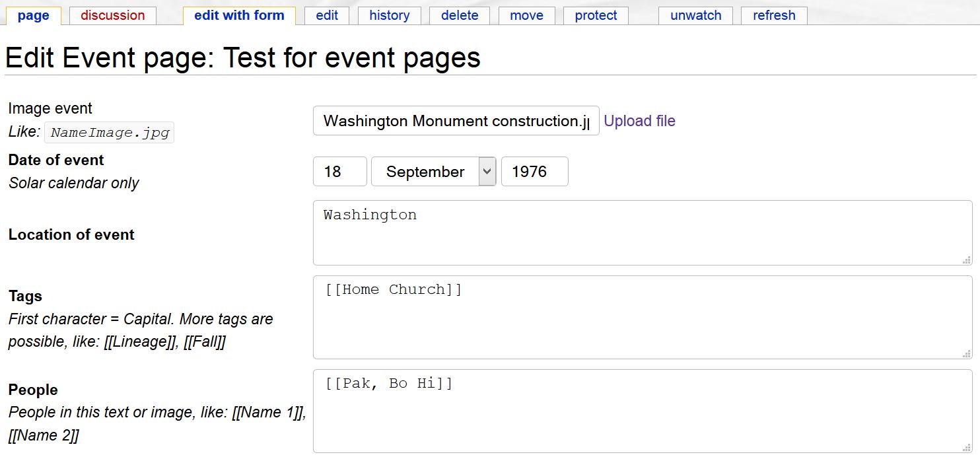Focus the day field containing 18
The image size is (980, 459).
[x=339, y=172]
